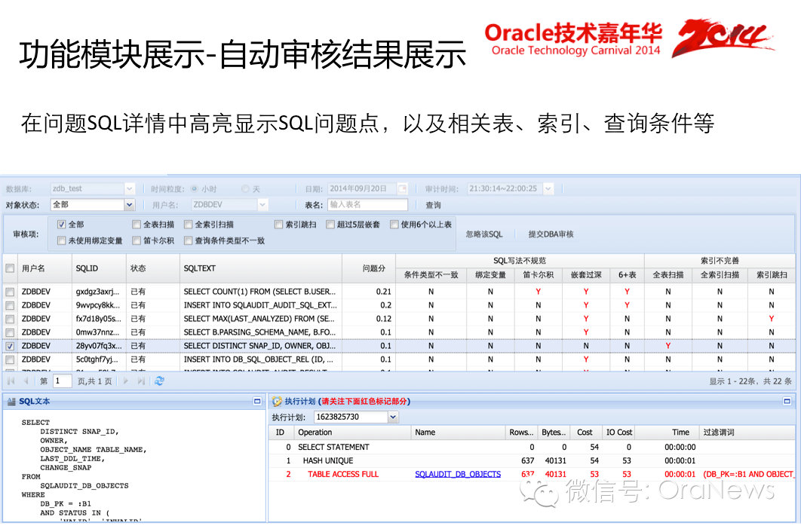Open the SQLAUDIT_DB_OBJECTS table link
Image resolution: width=801 pixels, height=532 pixels.
pos(458,474)
